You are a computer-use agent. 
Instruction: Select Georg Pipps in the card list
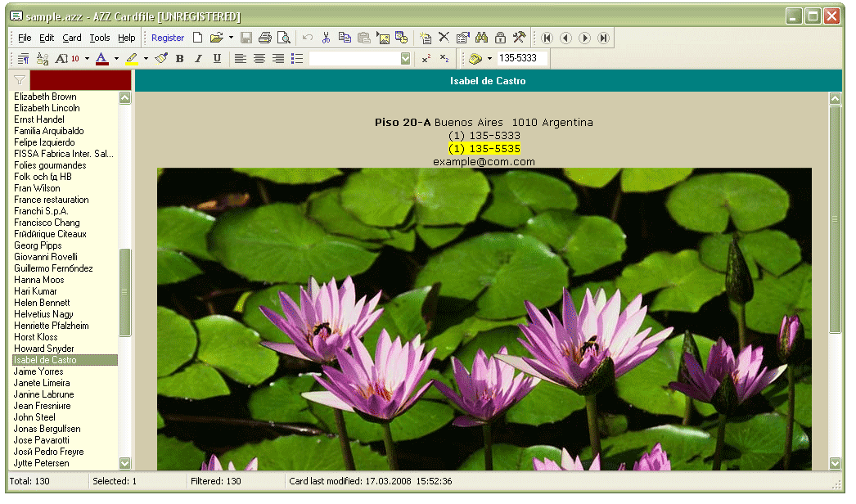tap(65, 245)
